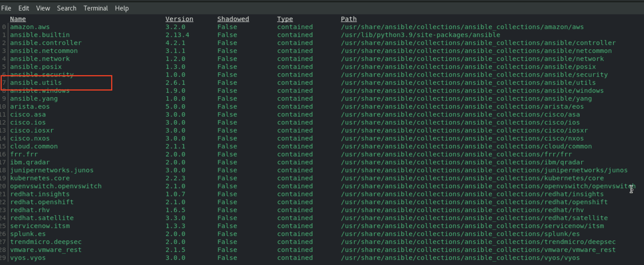The width and height of the screenshot is (644, 265).
Task: Click the openvswitch.openvswitch row under the cursor
Action: coord(56,186)
